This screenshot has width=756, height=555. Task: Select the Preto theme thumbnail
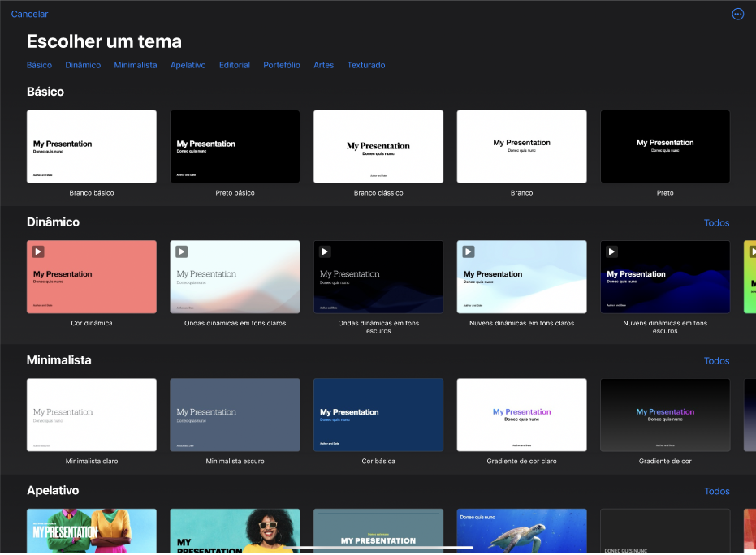(x=665, y=146)
